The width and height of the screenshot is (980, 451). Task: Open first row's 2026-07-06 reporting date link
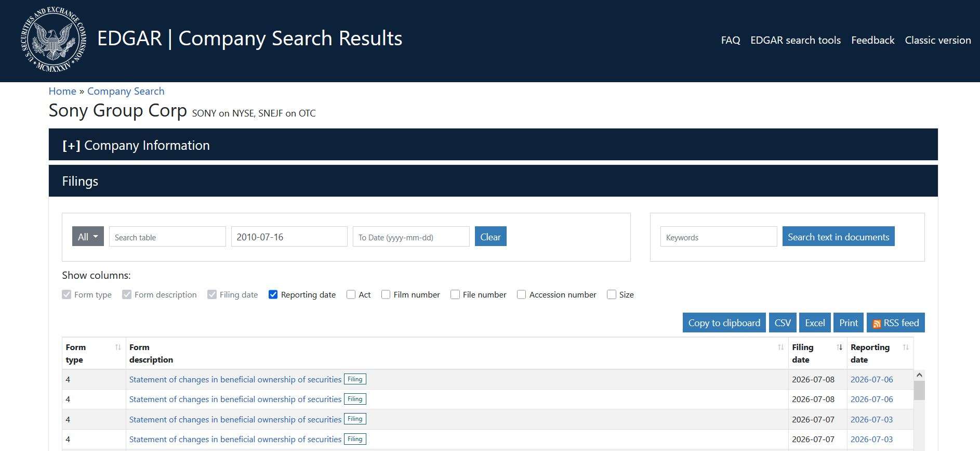click(x=871, y=380)
